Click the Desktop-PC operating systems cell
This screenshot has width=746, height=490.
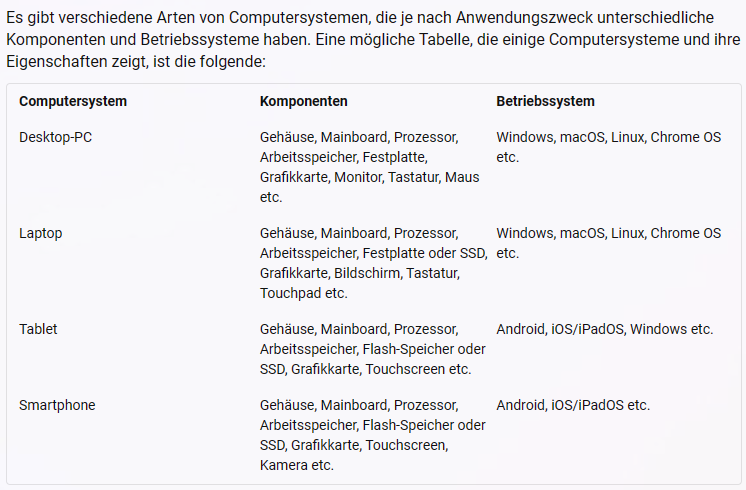pyautogui.click(x=608, y=147)
